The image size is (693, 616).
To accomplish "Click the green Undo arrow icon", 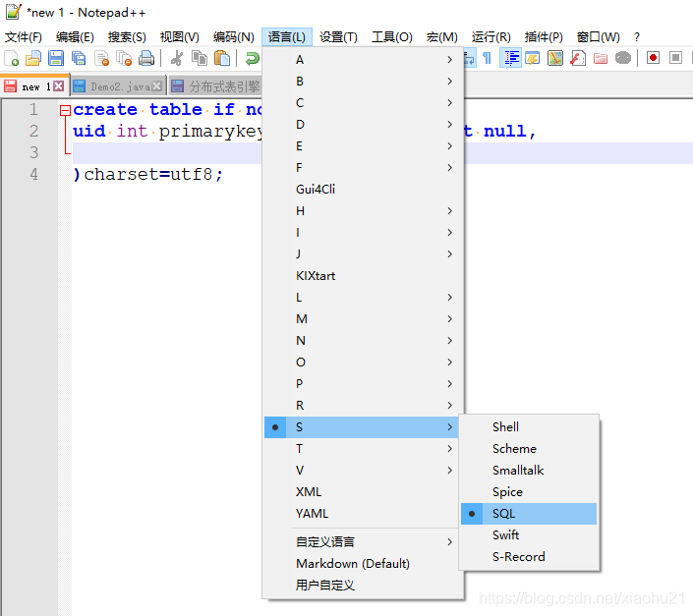I will point(252,58).
